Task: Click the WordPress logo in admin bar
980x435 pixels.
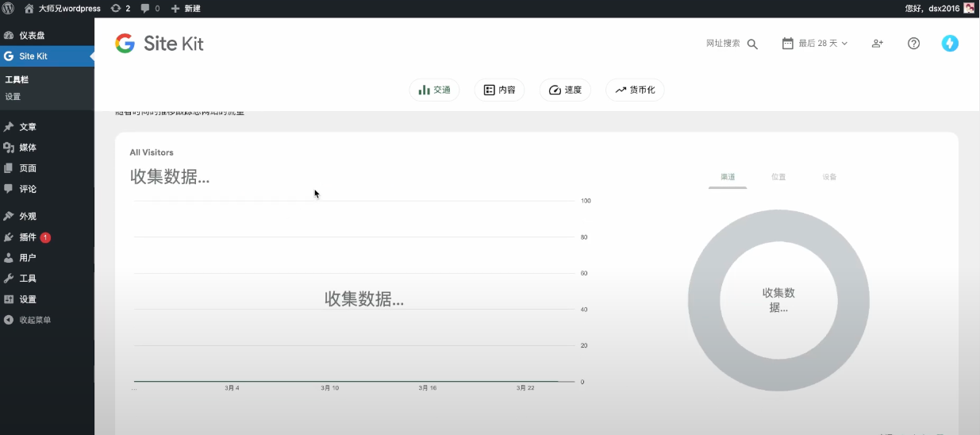Action: coord(8,8)
